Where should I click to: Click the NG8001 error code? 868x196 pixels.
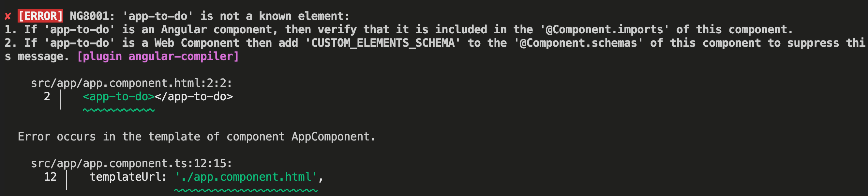(x=92, y=16)
